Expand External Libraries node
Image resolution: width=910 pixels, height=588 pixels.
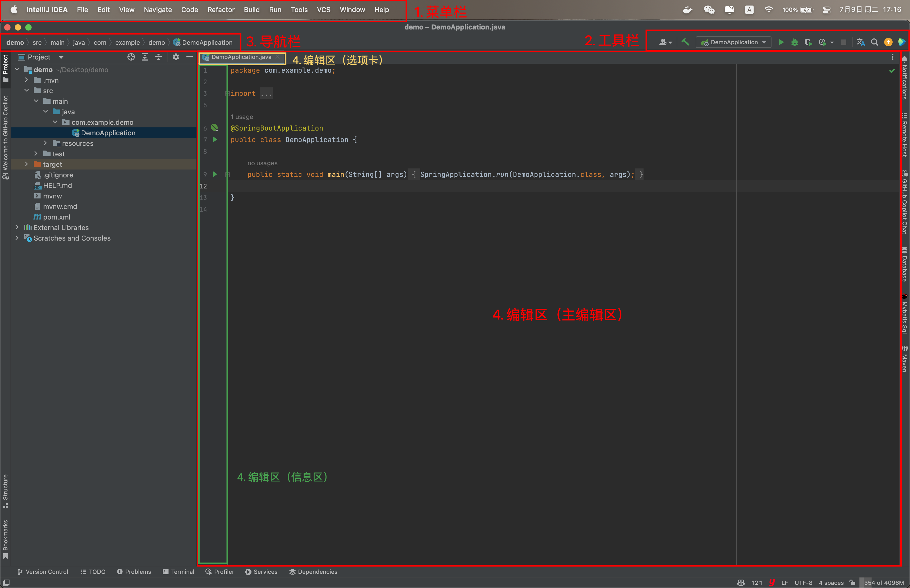[17, 228]
